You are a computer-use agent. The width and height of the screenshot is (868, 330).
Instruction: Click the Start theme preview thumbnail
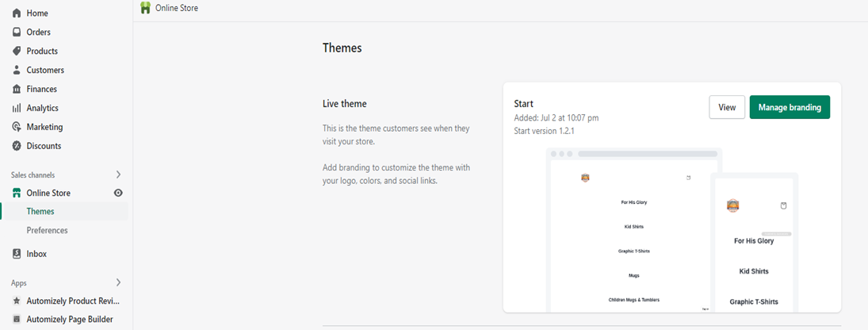tap(672, 230)
